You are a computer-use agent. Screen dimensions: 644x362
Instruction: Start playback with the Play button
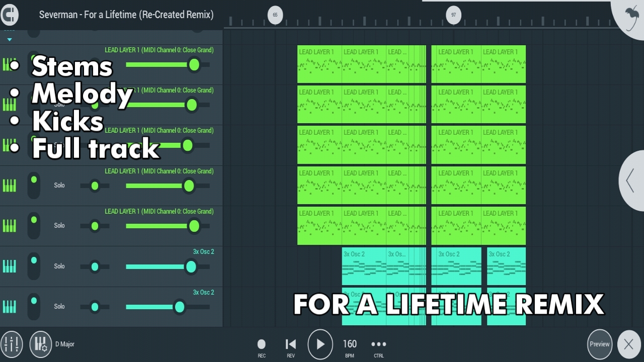click(320, 344)
